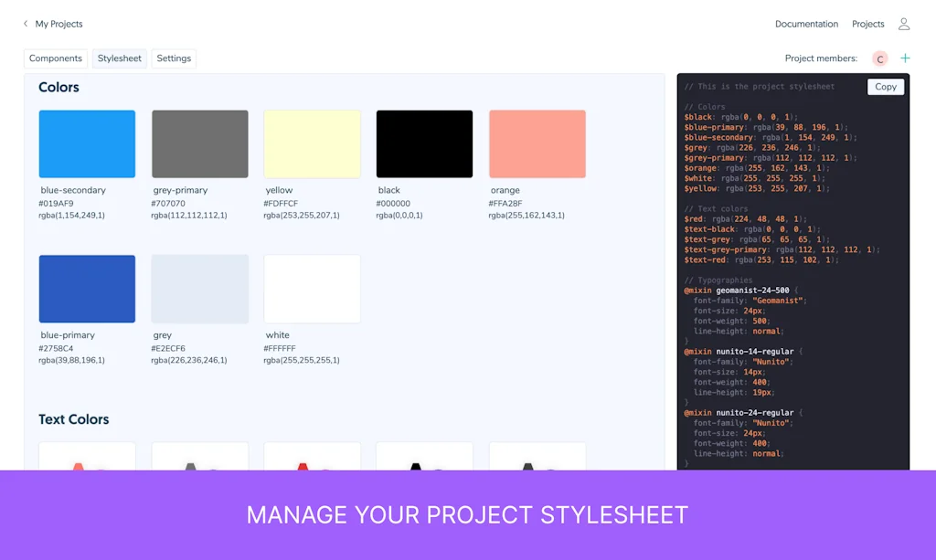The height and width of the screenshot is (560, 936).
Task: Click the orange color swatch
Action: pos(537,144)
